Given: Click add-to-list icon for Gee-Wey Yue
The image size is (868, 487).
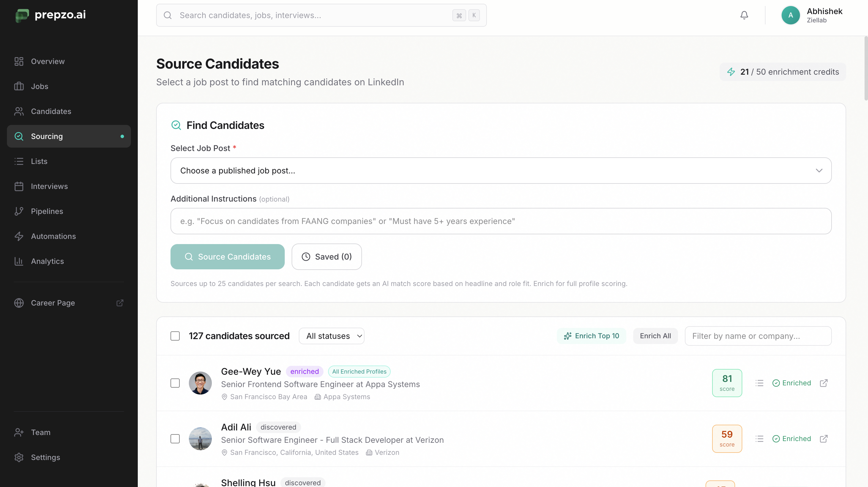Looking at the screenshot, I should (759, 383).
